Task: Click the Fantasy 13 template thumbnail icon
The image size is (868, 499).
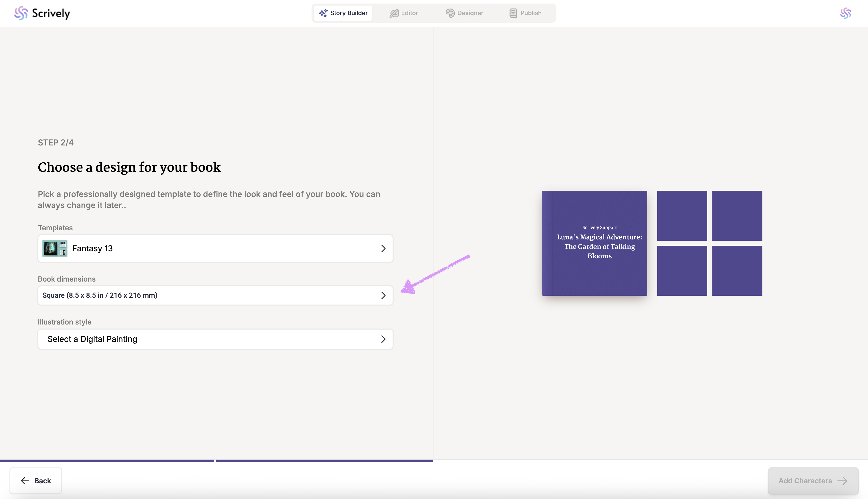Action: tap(55, 248)
